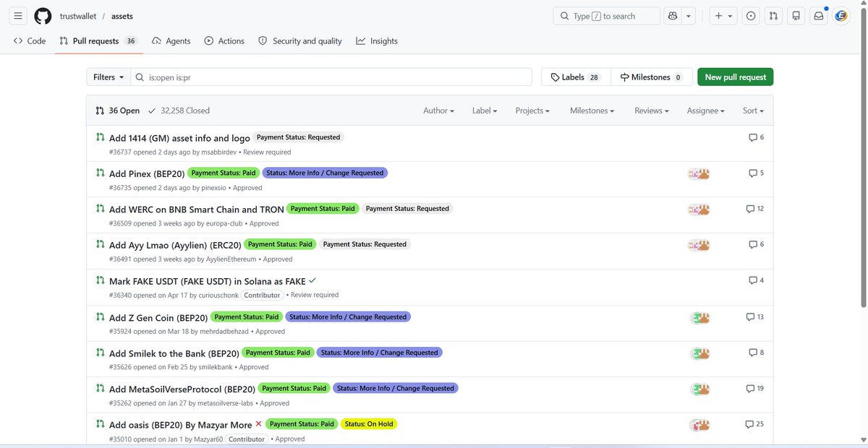Click Type / to search box

pos(607,16)
